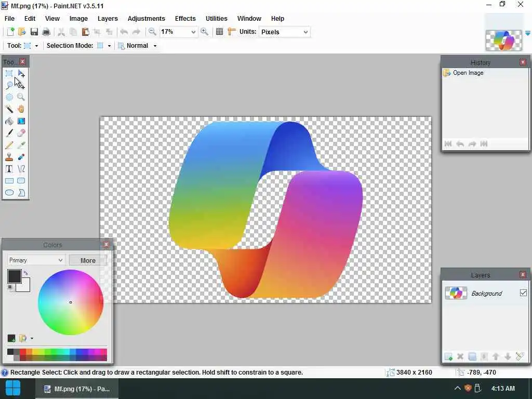The width and height of the screenshot is (532, 399).
Task: Select the Ellipse shape tool
Action: [x=9, y=193]
